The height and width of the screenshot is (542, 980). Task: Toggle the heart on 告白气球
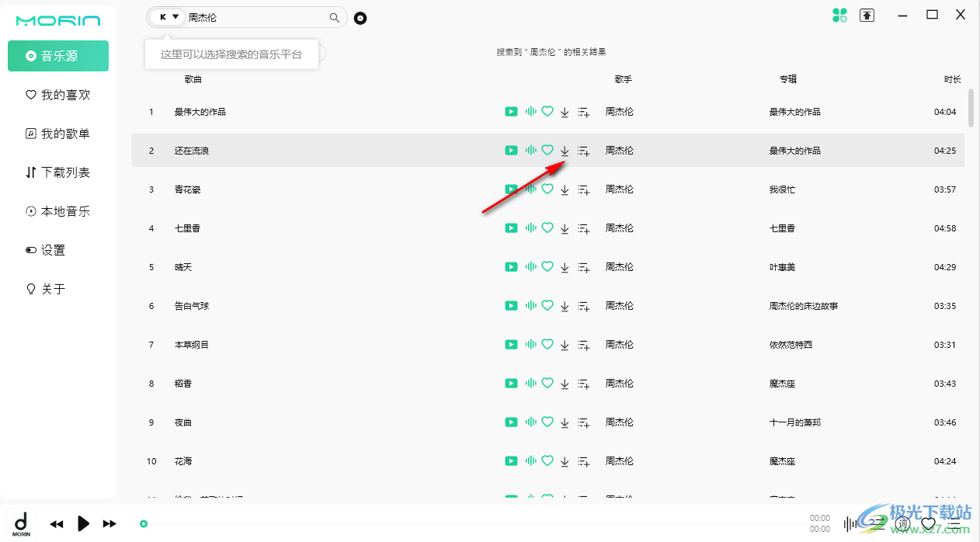[547, 306]
